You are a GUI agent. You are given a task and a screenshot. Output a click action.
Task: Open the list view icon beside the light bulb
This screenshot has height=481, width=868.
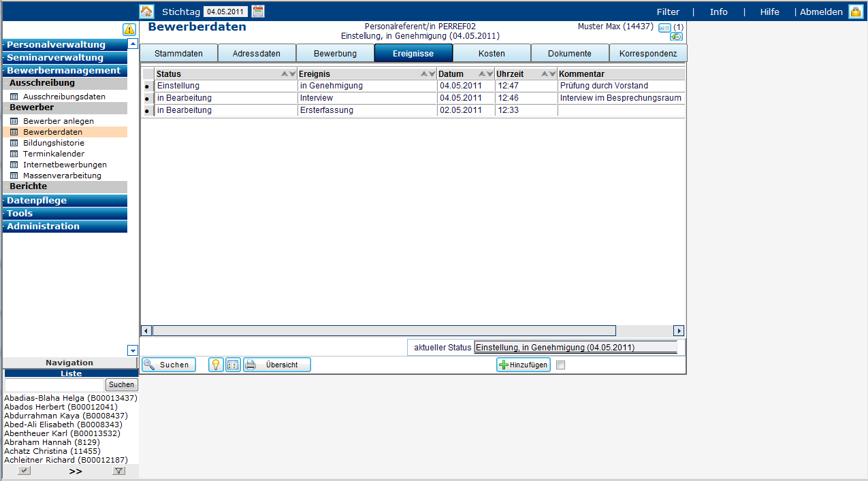[x=233, y=365]
